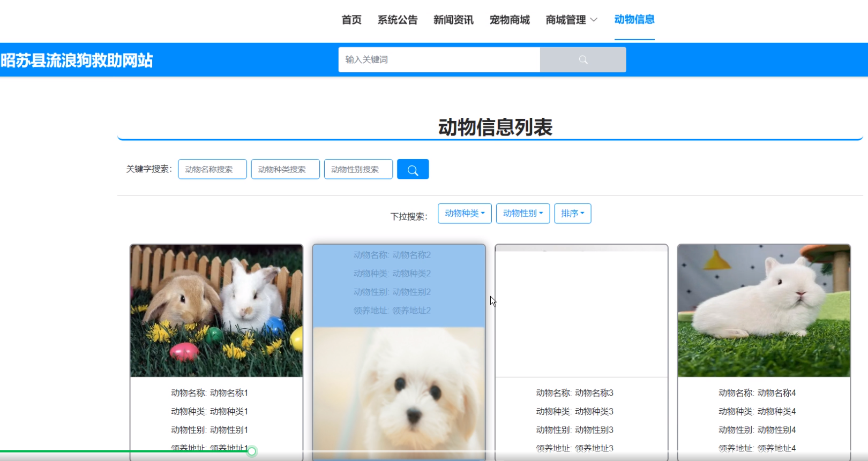Click the text 领养地址: 领养地址2
Viewport: 868px width, 461px height.
pyautogui.click(x=392, y=311)
